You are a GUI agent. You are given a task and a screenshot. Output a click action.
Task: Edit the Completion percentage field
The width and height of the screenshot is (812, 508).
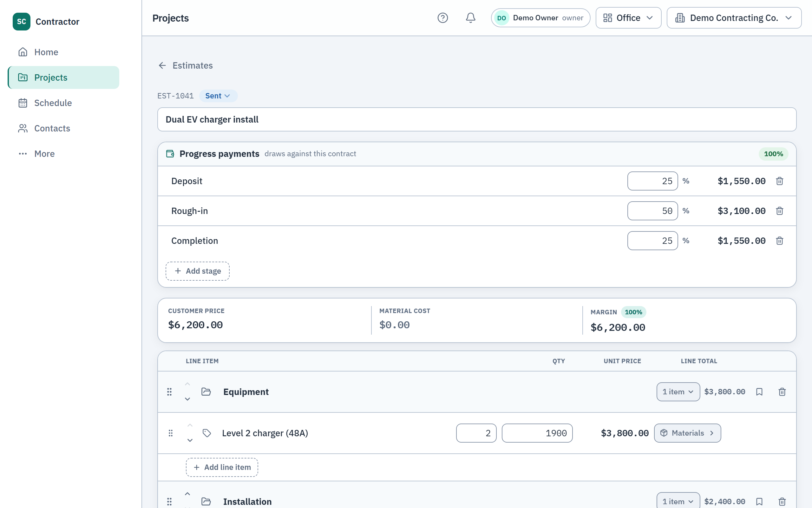[x=653, y=241]
